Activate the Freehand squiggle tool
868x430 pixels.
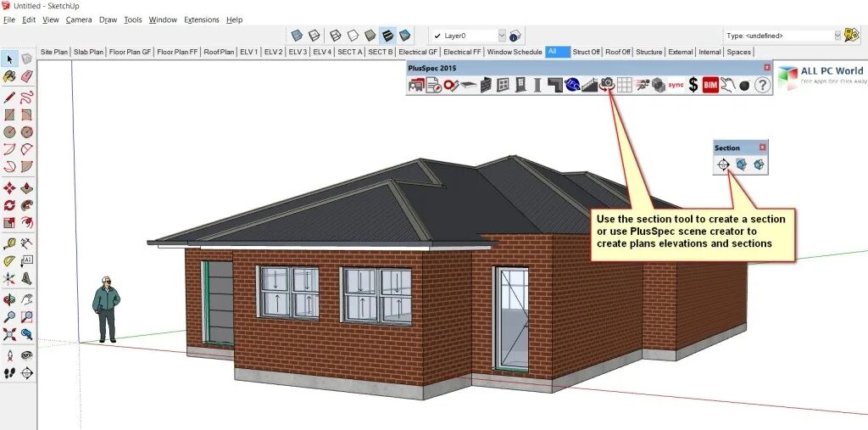[x=26, y=98]
